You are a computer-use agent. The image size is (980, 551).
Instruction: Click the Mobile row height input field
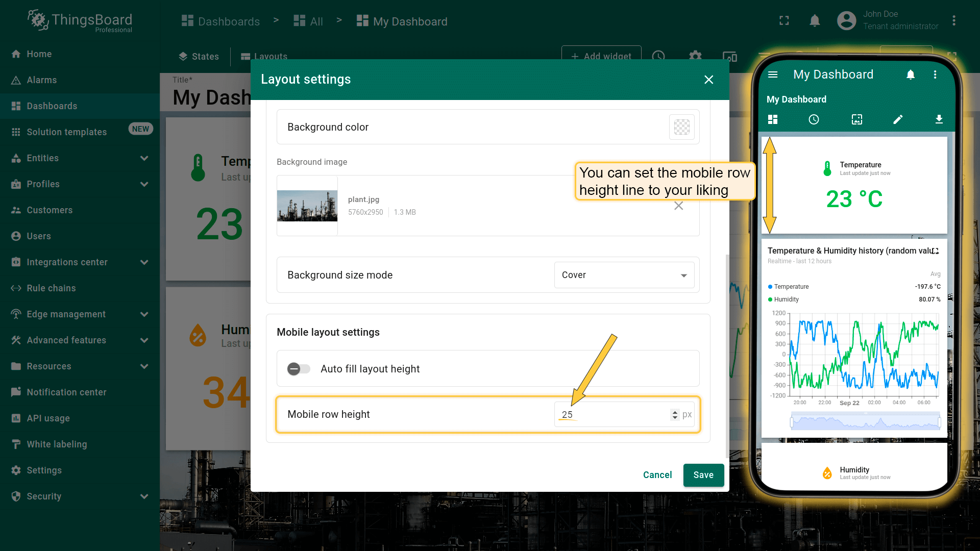(x=612, y=414)
